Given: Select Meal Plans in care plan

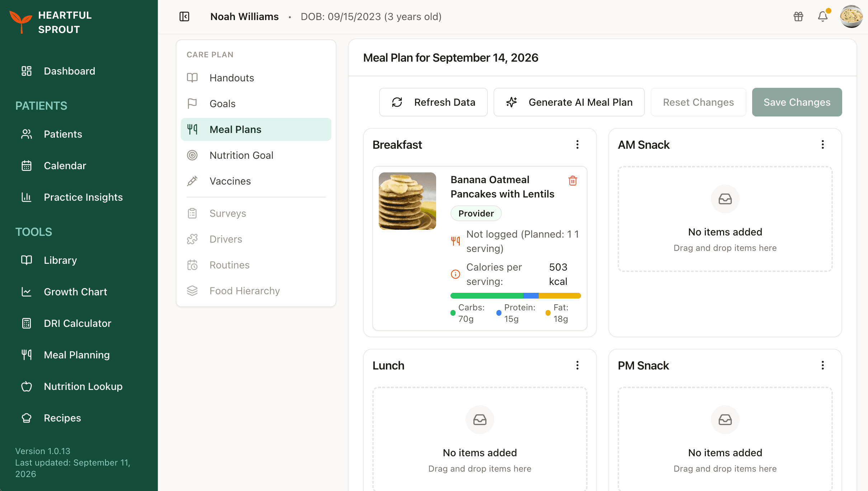Looking at the screenshot, I should coord(256,129).
